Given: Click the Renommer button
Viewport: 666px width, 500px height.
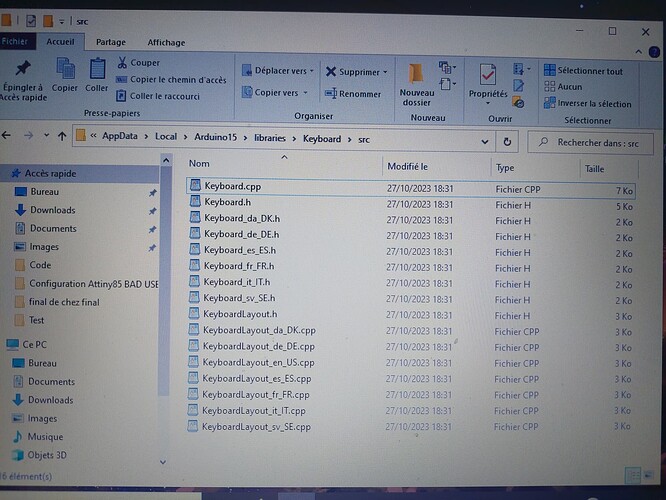Looking at the screenshot, I should coord(353,94).
